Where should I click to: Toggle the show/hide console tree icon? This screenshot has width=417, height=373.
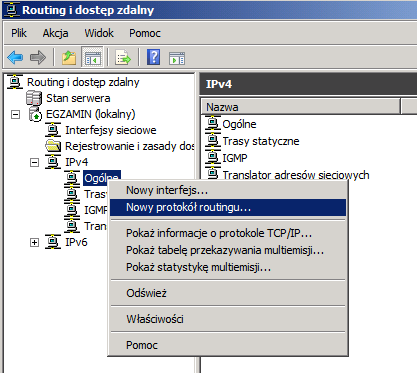92,58
